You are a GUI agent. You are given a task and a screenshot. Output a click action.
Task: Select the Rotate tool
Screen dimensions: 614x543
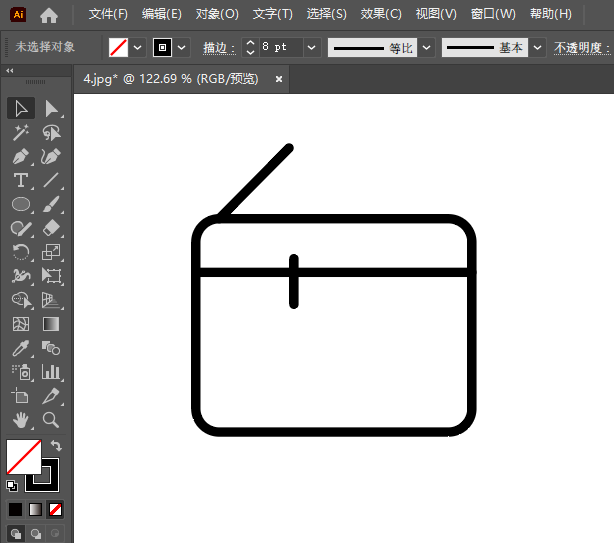point(21,252)
